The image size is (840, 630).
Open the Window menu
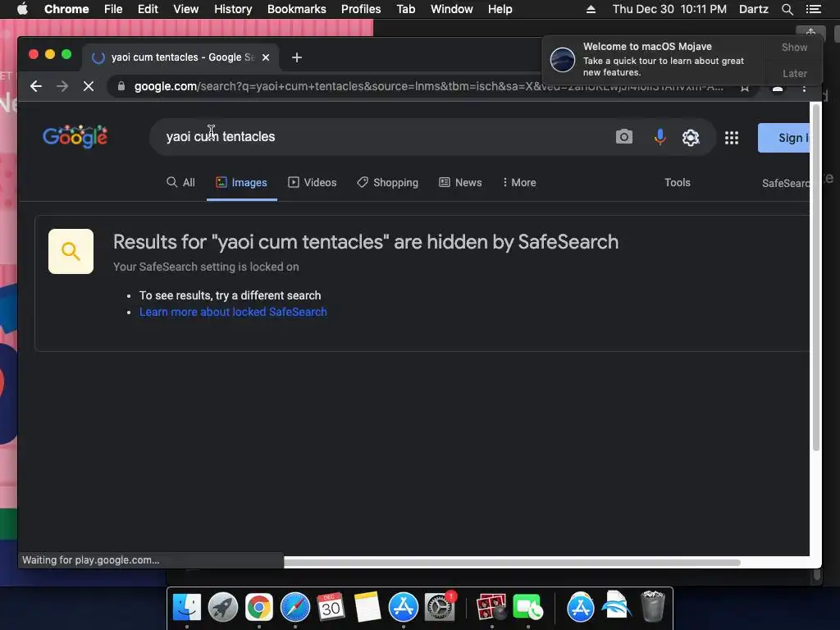[452, 9]
